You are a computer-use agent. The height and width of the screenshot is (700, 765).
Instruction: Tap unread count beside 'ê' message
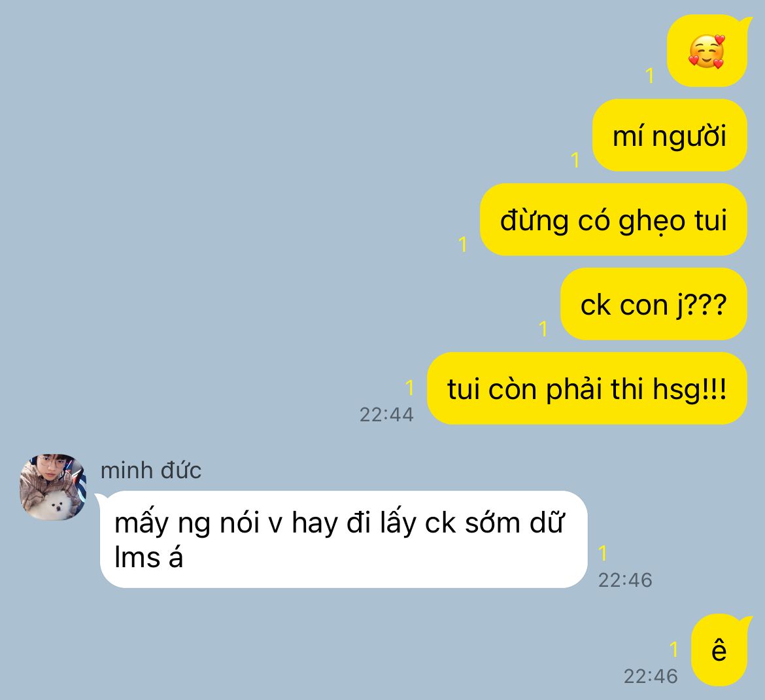(673, 649)
